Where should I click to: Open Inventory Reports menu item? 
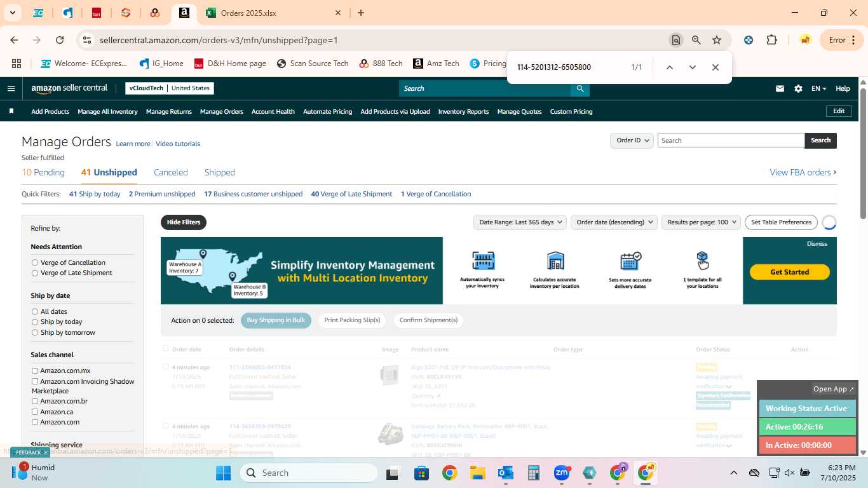[x=463, y=111]
